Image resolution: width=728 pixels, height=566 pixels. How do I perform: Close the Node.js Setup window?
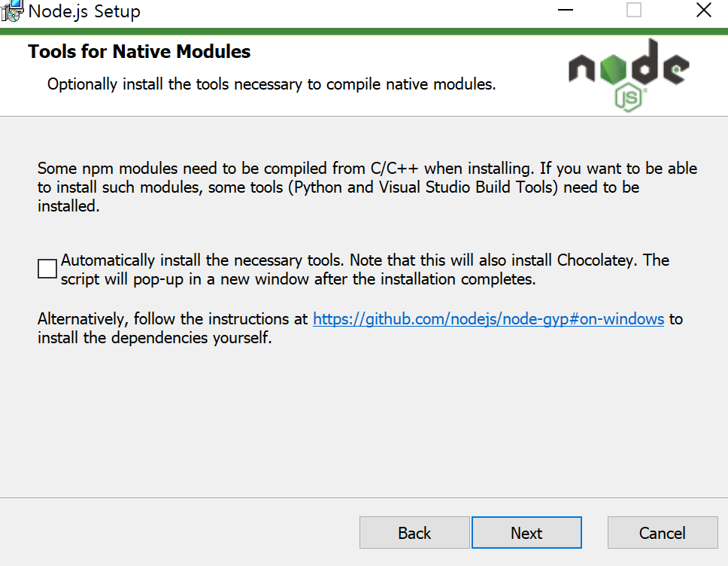(704, 10)
